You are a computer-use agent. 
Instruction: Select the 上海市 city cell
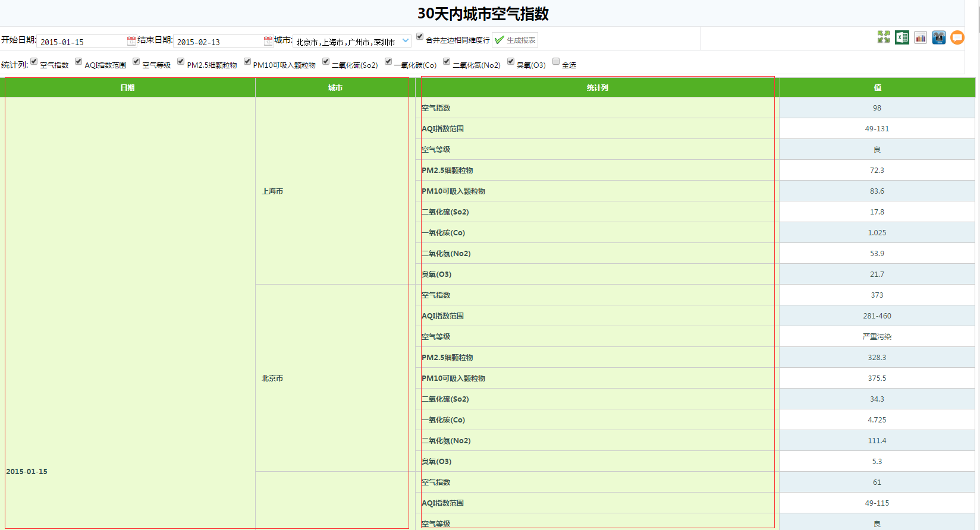click(x=273, y=191)
